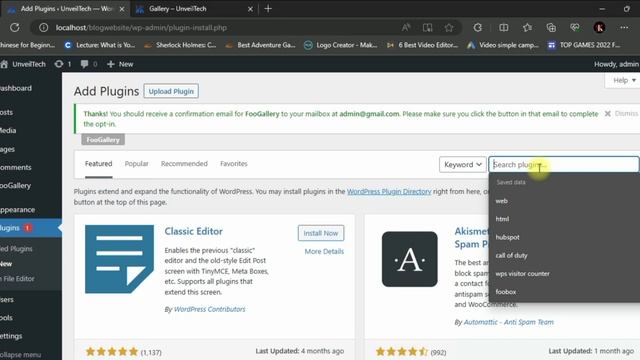Screen dimensions: 640x360
Task: Open the Howdy, admin account menu
Action: tap(616, 64)
